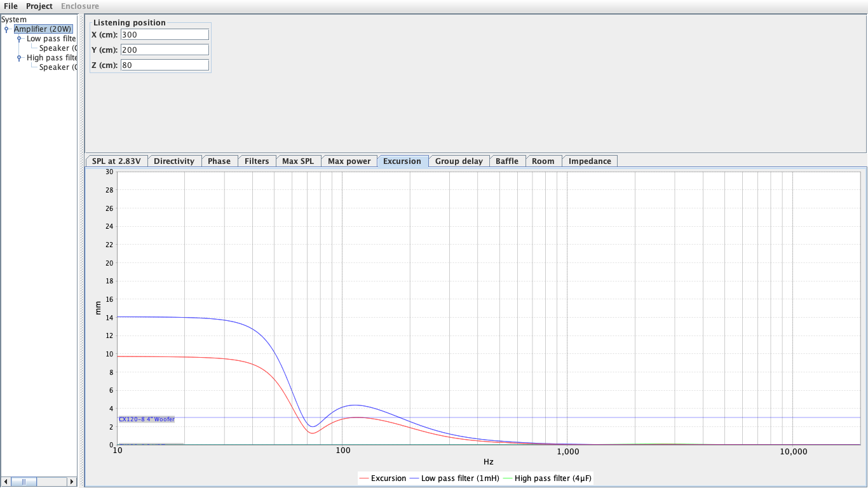This screenshot has width=868, height=488.
Task: Collapse the Low pass filter node
Action: [x=19, y=39]
